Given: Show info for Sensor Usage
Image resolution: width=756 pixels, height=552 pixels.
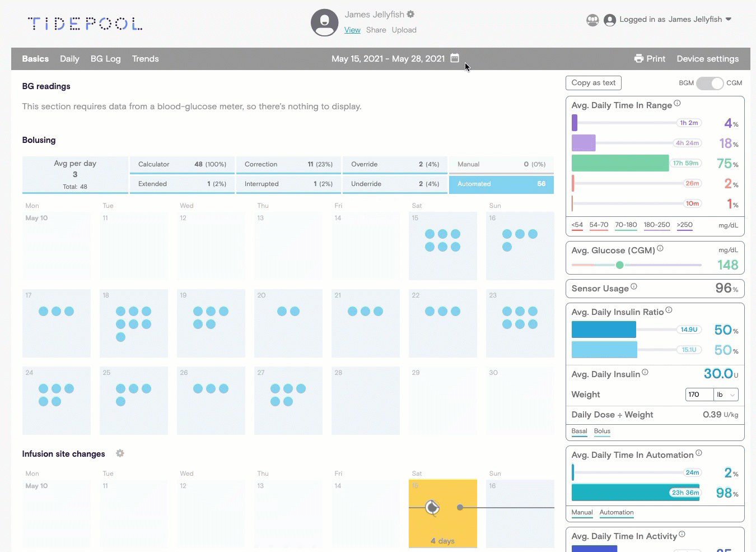Looking at the screenshot, I should pos(634,286).
